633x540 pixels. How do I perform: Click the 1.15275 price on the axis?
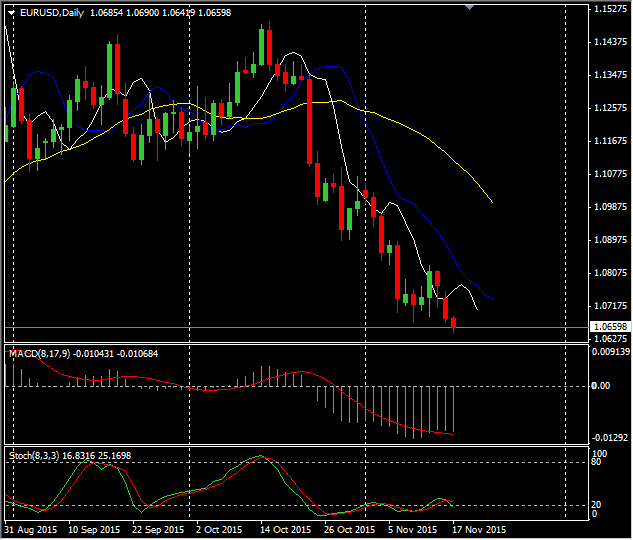click(x=609, y=9)
